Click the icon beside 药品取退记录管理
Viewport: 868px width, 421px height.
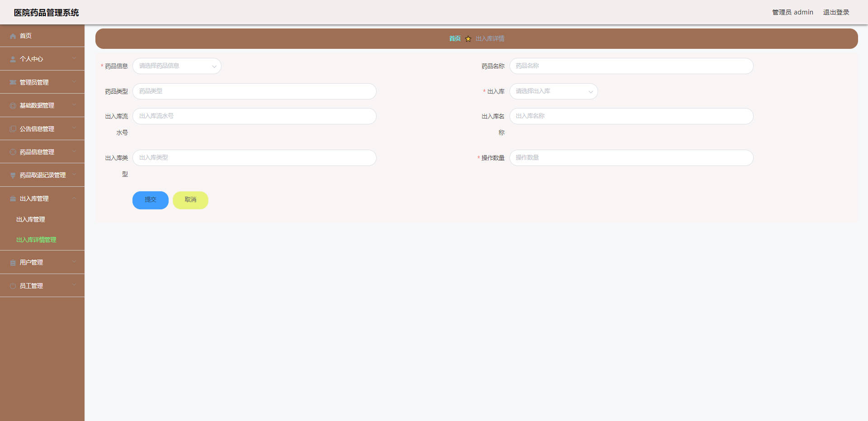coord(13,175)
